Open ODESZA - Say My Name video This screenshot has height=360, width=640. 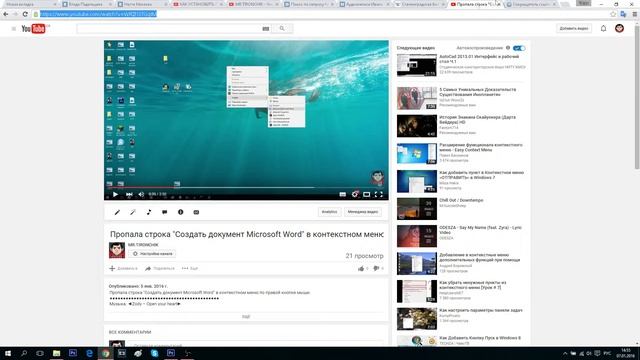coord(480,230)
